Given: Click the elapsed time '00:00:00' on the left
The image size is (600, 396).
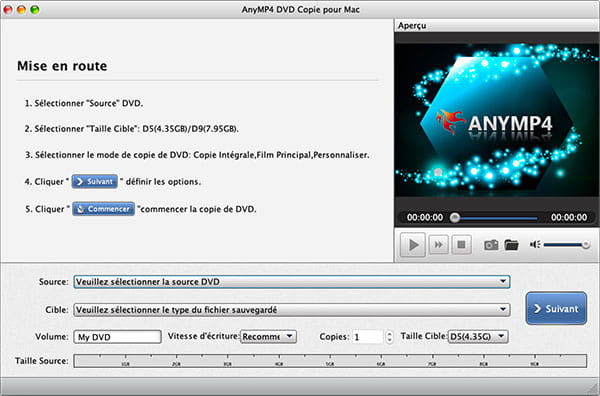Looking at the screenshot, I should pyautogui.click(x=425, y=217).
